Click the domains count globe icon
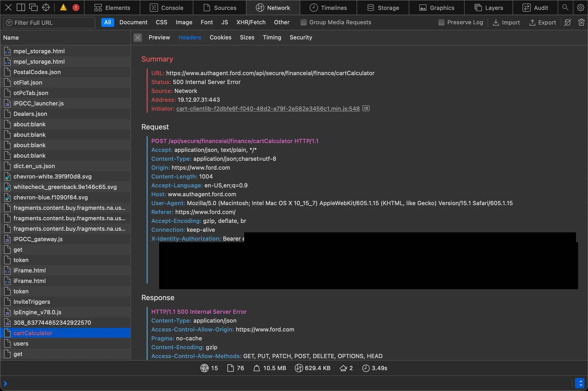This screenshot has width=588, height=391. click(205, 368)
